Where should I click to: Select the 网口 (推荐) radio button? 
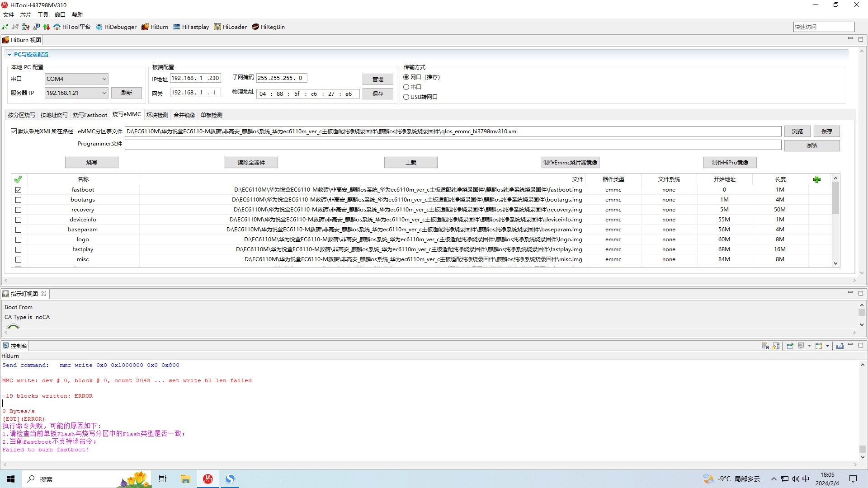coord(406,77)
